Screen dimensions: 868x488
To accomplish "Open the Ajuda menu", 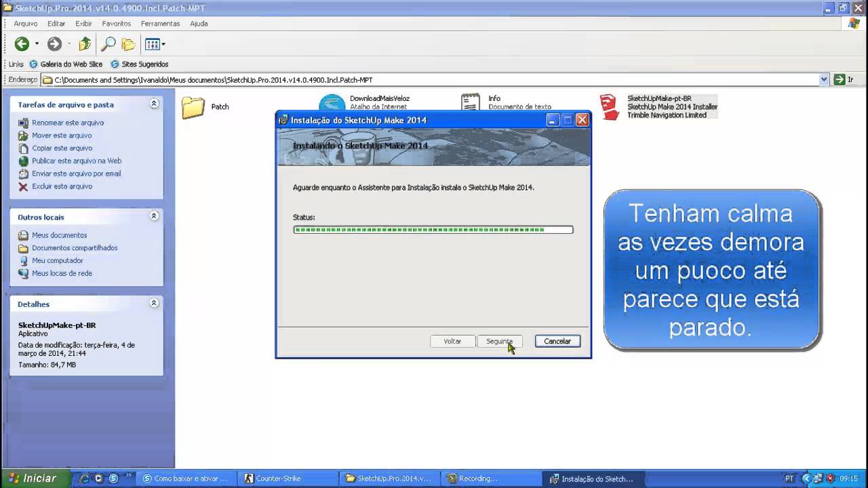I will click(x=199, y=23).
